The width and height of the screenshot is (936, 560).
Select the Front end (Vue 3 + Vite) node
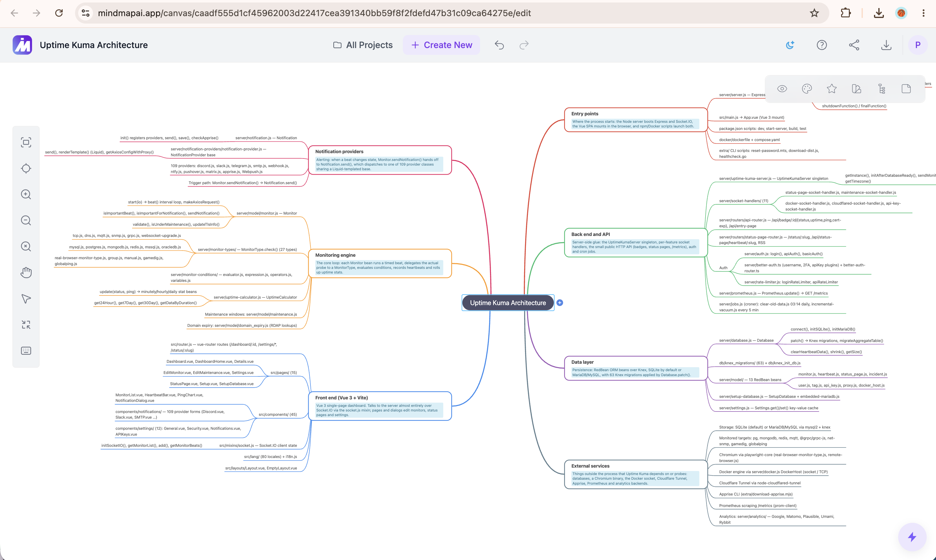(380, 406)
